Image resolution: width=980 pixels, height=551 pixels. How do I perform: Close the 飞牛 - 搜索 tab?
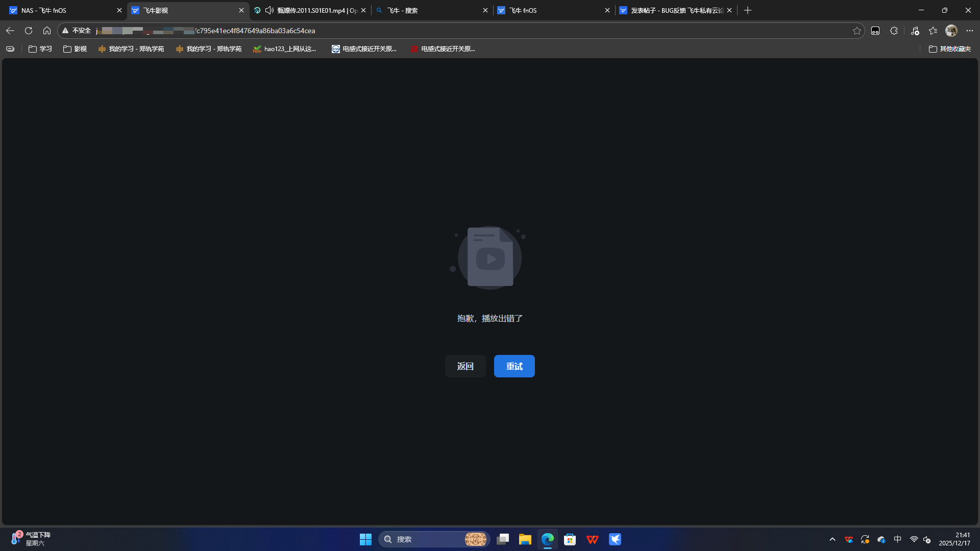click(485, 10)
